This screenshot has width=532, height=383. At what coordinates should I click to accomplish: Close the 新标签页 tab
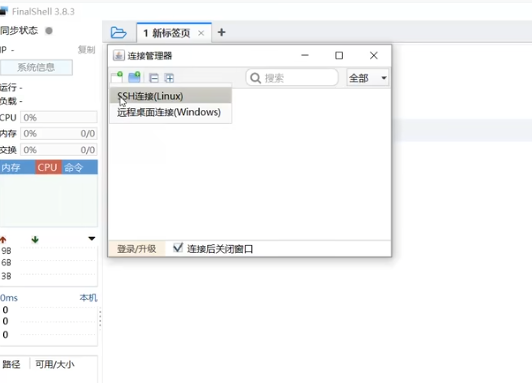(x=201, y=33)
